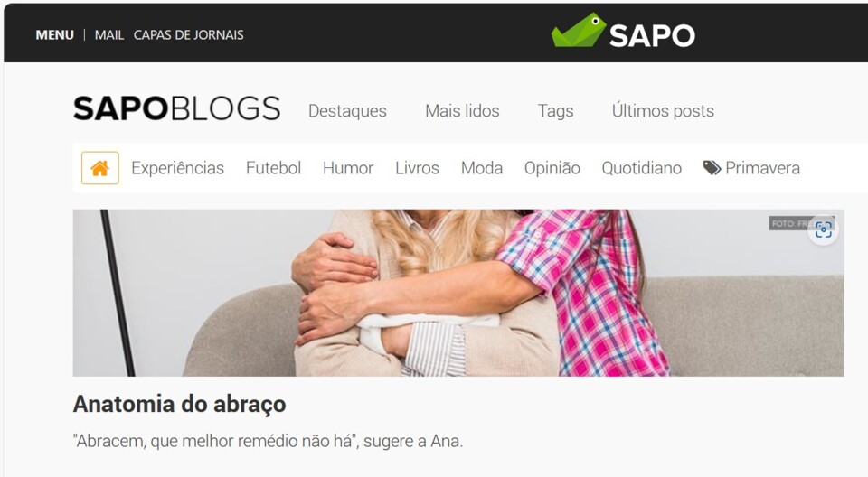Click the tag icon beside Primavera
The image size is (868, 477).
pyautogui.click(x=712, y=168)
